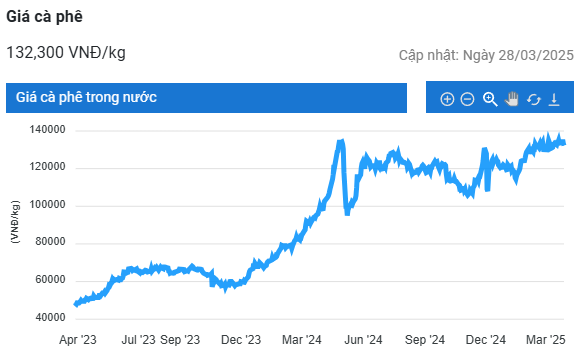Select the panning hand tool
586x362 pixels.
[x=512, y=99]
